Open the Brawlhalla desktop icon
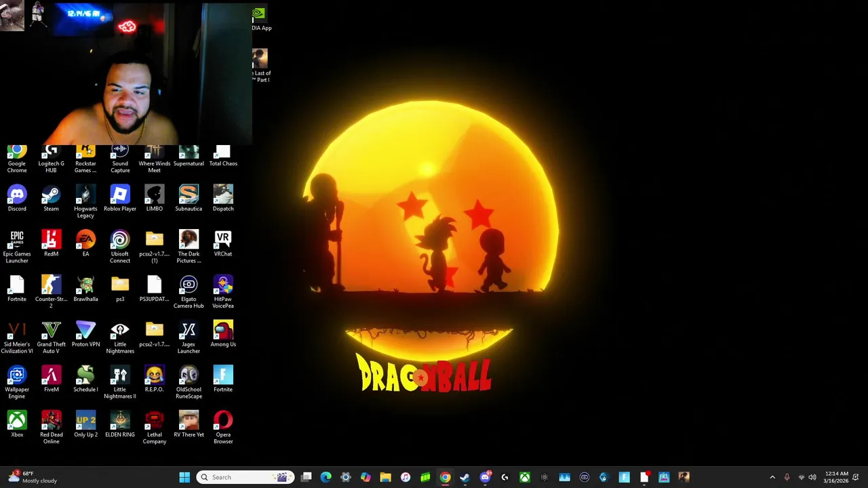Image resolution: width=868 pixels, height=488 pixels. (85, 289)
